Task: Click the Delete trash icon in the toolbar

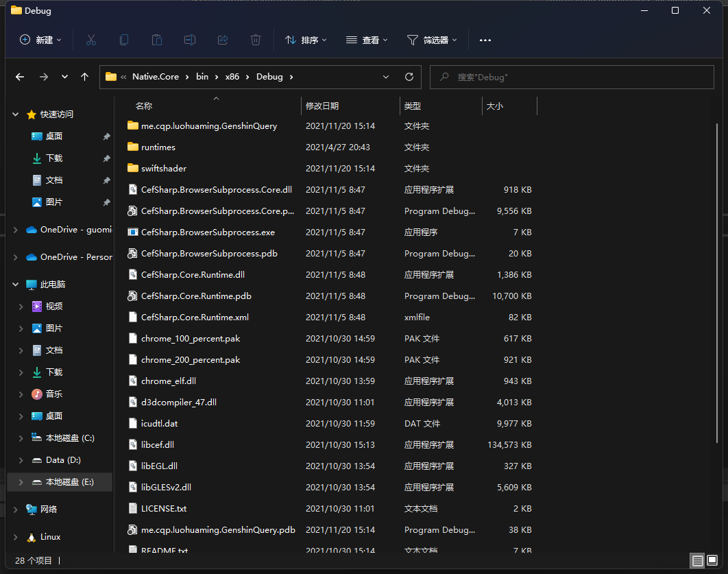Action: [x=256, y=40]
